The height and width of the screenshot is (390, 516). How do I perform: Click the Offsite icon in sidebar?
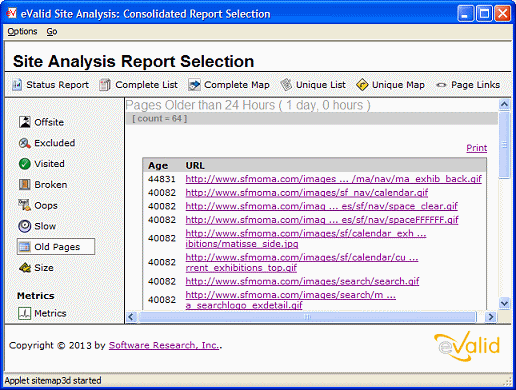[x=25, y=122]
